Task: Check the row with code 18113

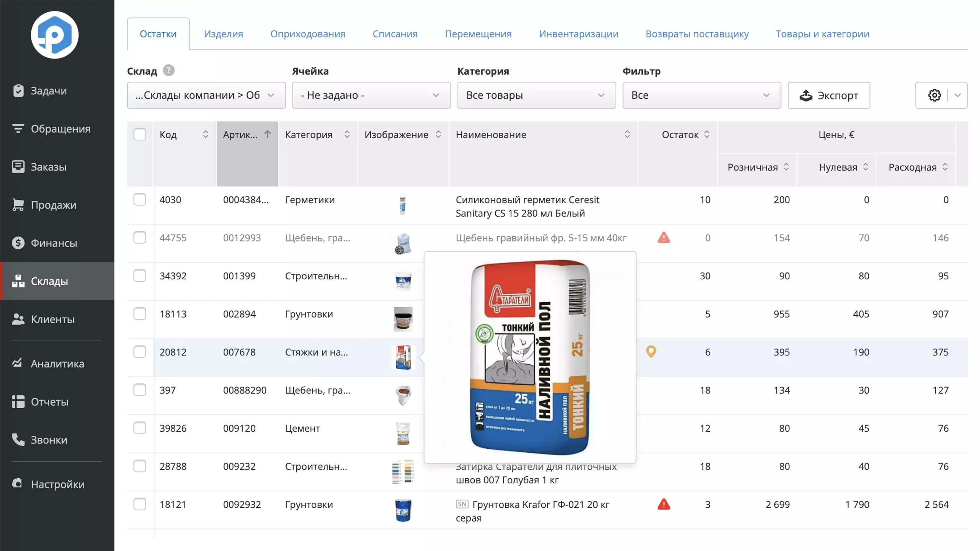Action: [x=140, y=313]
